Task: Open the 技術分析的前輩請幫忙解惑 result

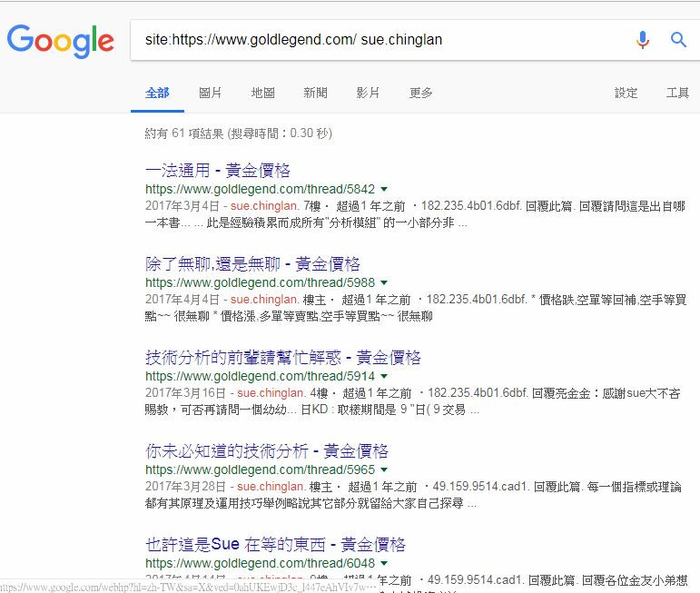Action: click(282, 357)
